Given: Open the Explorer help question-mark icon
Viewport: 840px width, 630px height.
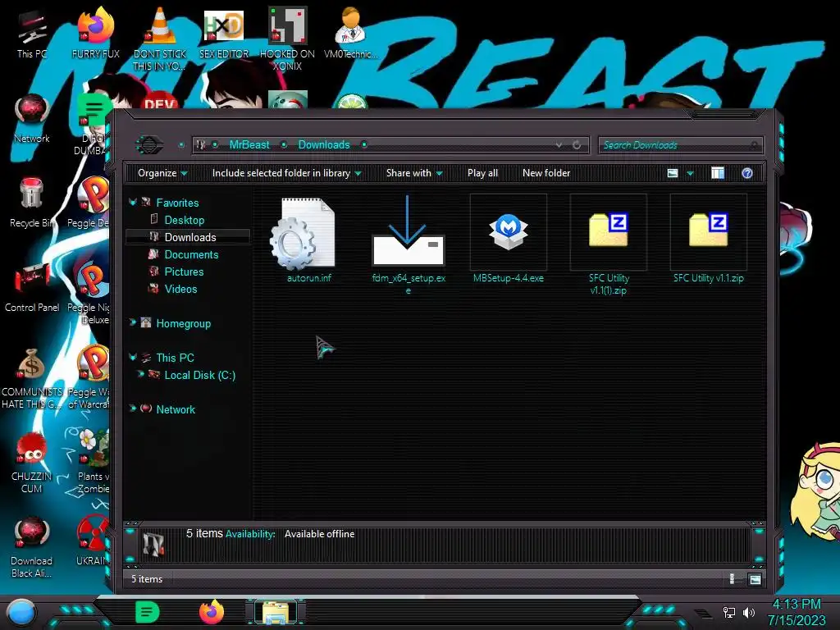Looking at the screenshot, I should [x=746, y=173].
